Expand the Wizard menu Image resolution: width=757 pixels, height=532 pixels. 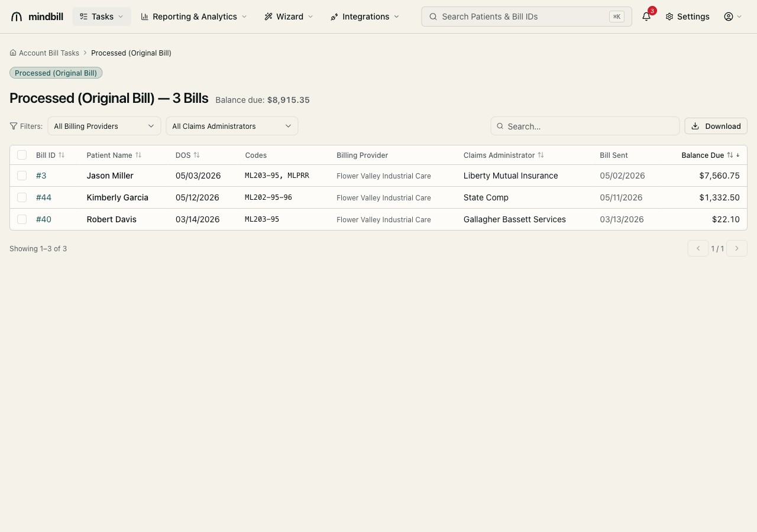289,17
